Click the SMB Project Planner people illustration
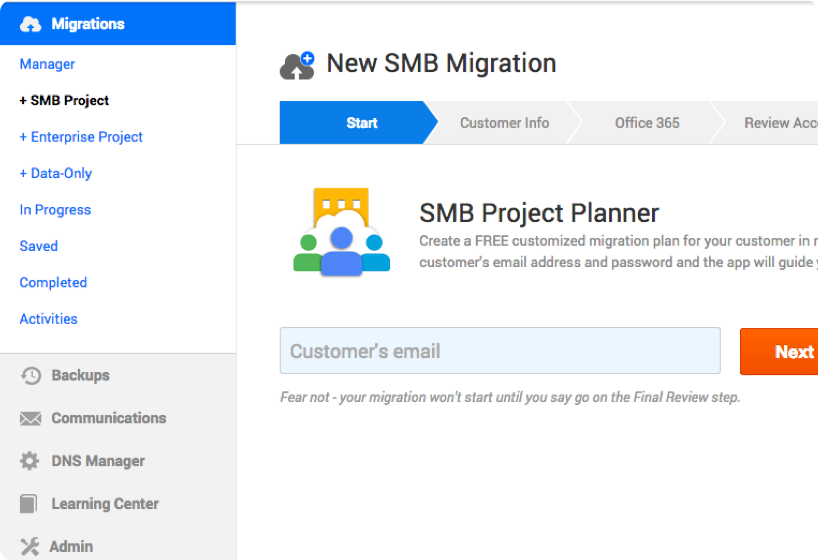Screen dimensions: 818x560 341,232
